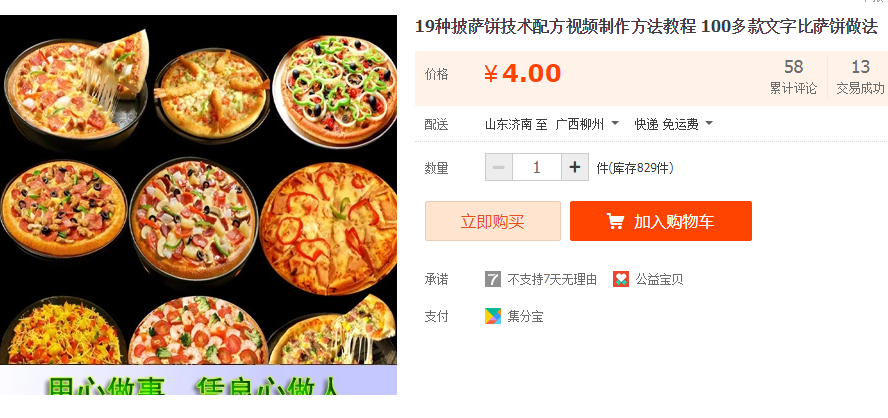Click the green slogan banner below the pizza image

[x=198, y=380]
